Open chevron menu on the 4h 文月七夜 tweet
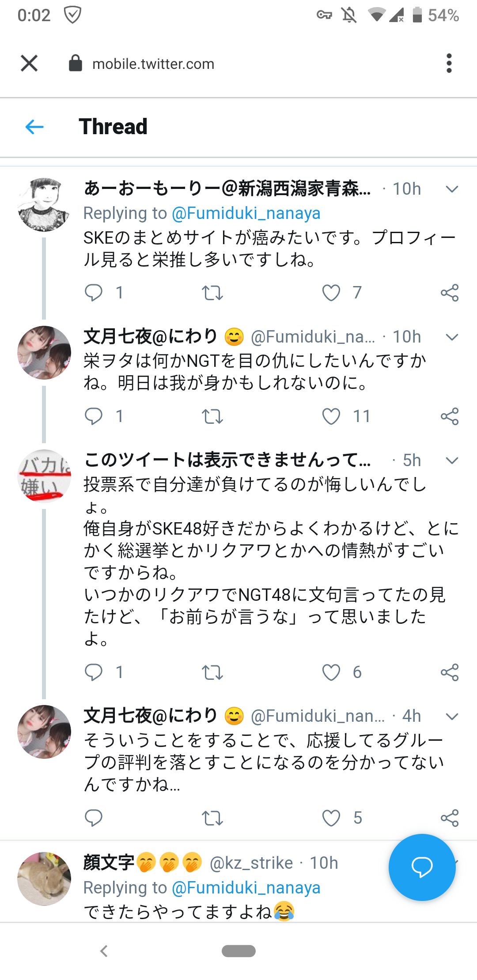The height and width of the screenshot is (980, 477). (x=452, y=716)
